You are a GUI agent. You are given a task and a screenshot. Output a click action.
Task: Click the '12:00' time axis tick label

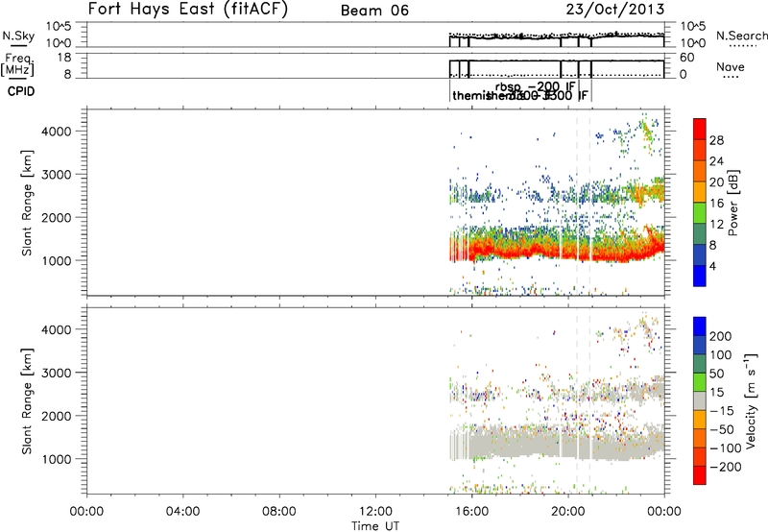pos(375,512)
